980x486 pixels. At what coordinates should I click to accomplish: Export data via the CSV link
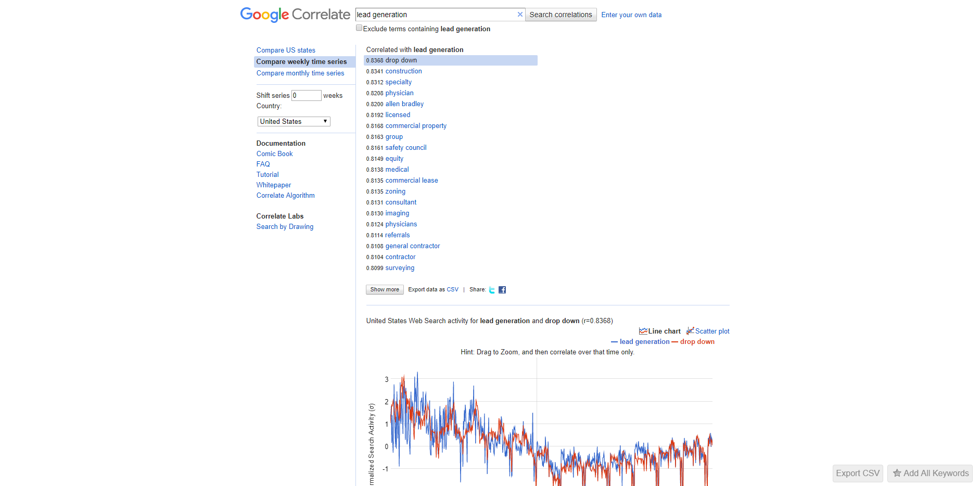click(x=452, y=289)
